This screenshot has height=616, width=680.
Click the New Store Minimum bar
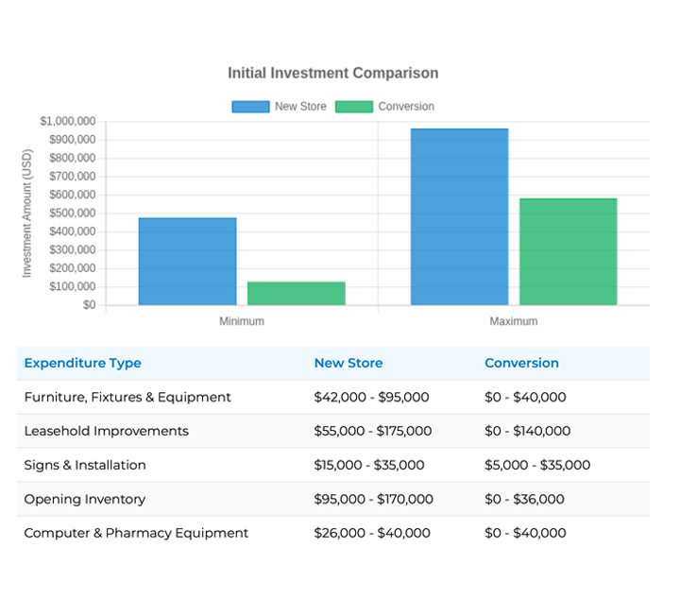[x=187, y=262]
